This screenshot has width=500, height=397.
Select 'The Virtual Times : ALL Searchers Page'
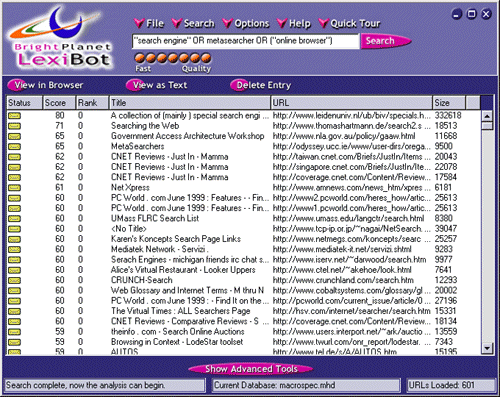pyautogui.click(x=180, y=311)
